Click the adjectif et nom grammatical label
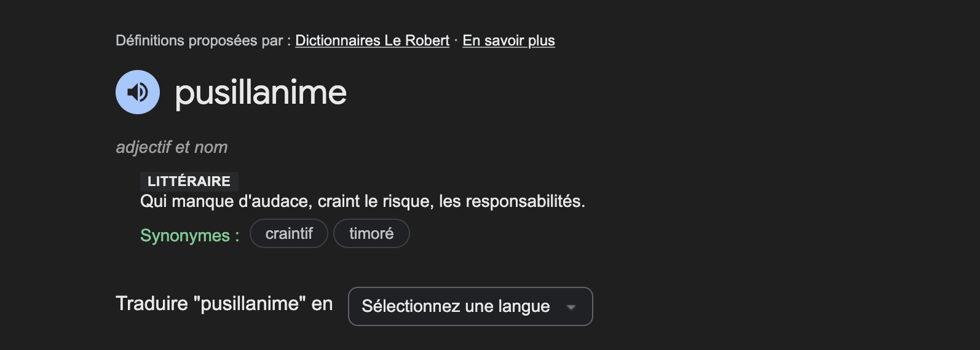 172,147
